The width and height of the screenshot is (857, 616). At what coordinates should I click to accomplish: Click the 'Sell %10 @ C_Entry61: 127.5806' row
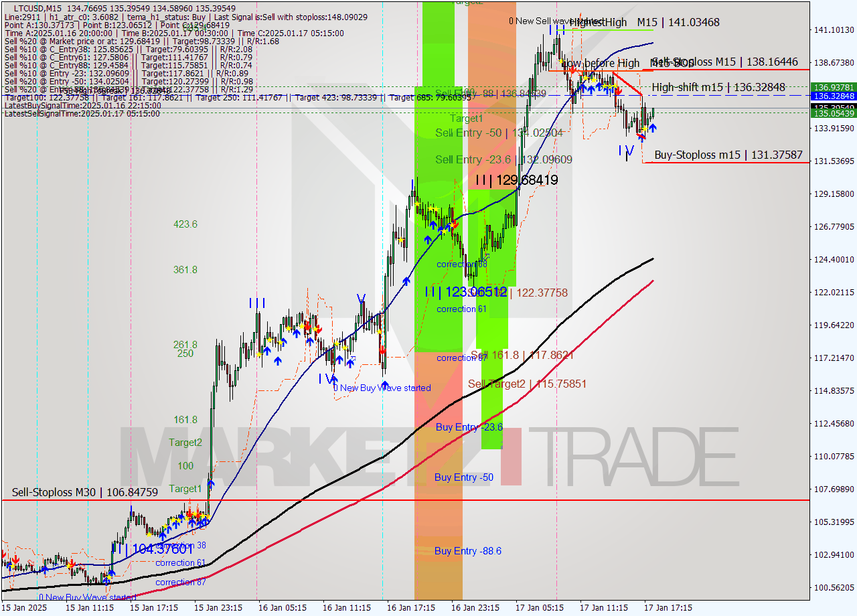point(129,57)
